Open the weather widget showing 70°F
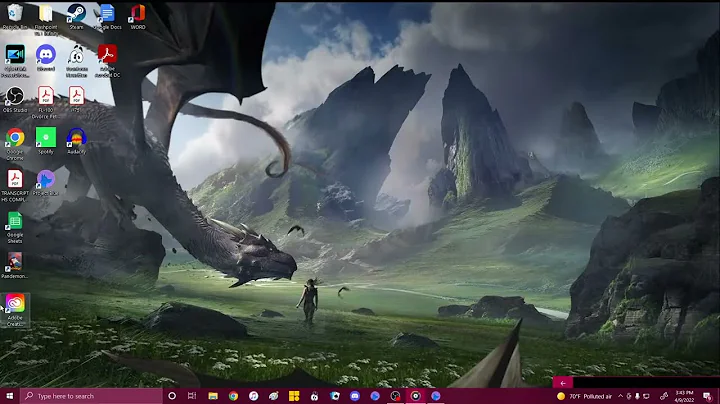Screen dimensions: 720x404 point(585,396)
